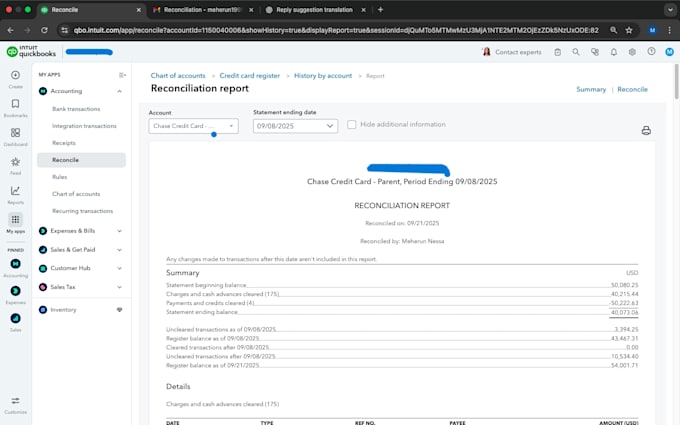
Task: Open Receipts menu item
Action: pos(64,143)
